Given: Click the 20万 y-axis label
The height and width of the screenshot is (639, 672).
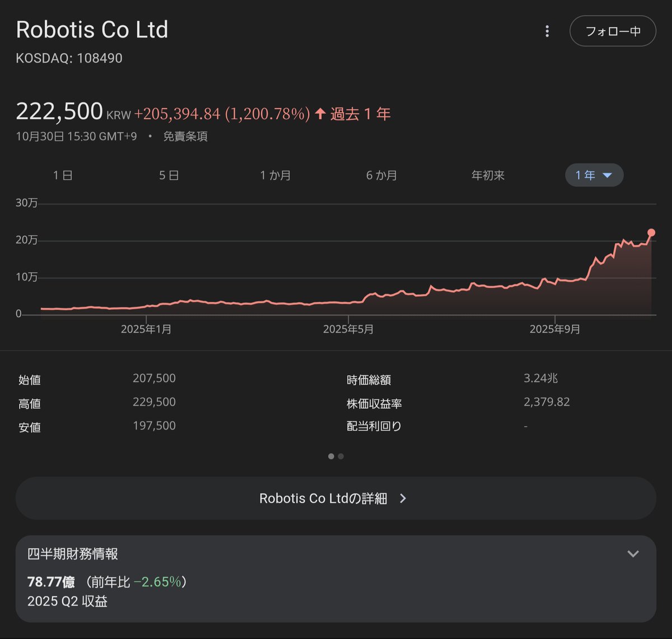Looking at the screenshot, I should click(x=27, y=240).
